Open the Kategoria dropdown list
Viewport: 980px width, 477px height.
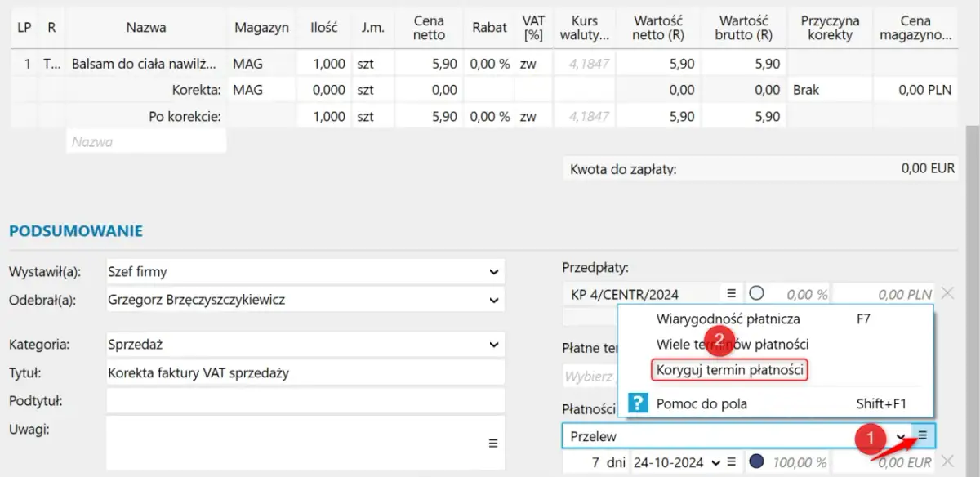tap(493, 345)
